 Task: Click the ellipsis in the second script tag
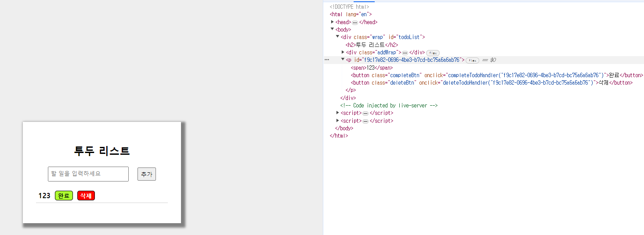click(x=365, y=121)
